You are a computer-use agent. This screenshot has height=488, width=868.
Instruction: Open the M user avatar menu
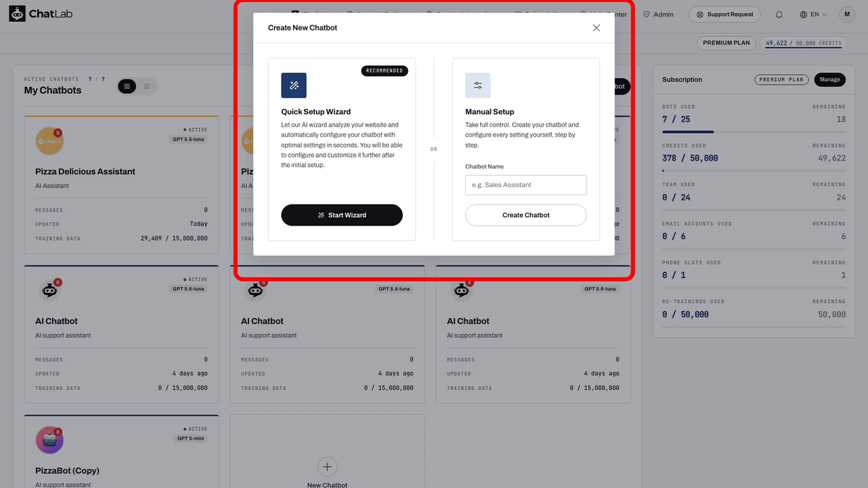tap(847, 14)
